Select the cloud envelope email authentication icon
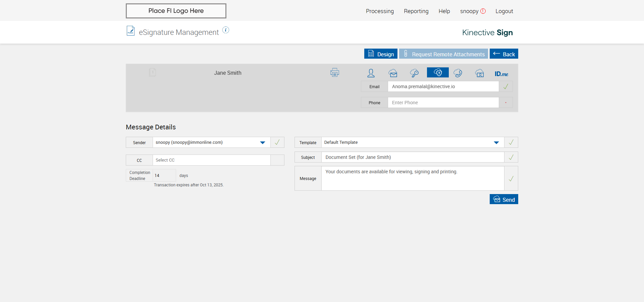The width and height of the screenshot is (644, 302). (x=393, y=73)
